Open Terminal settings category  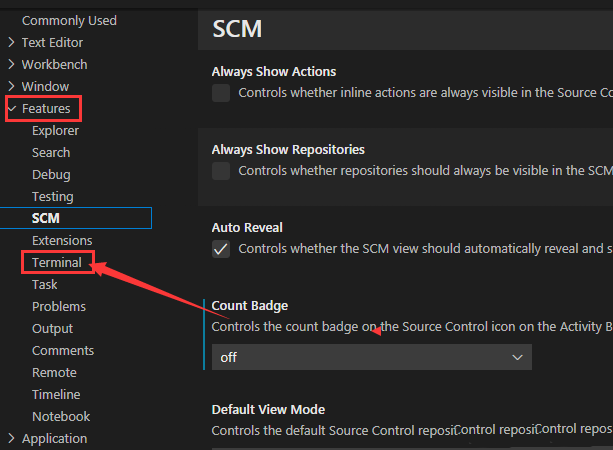click(57, 263)
